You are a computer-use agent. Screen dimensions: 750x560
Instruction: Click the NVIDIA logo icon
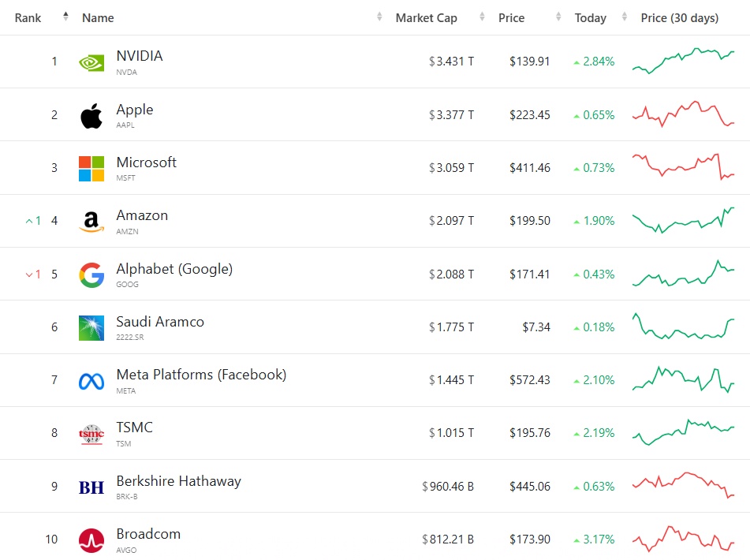coord(91,62)
